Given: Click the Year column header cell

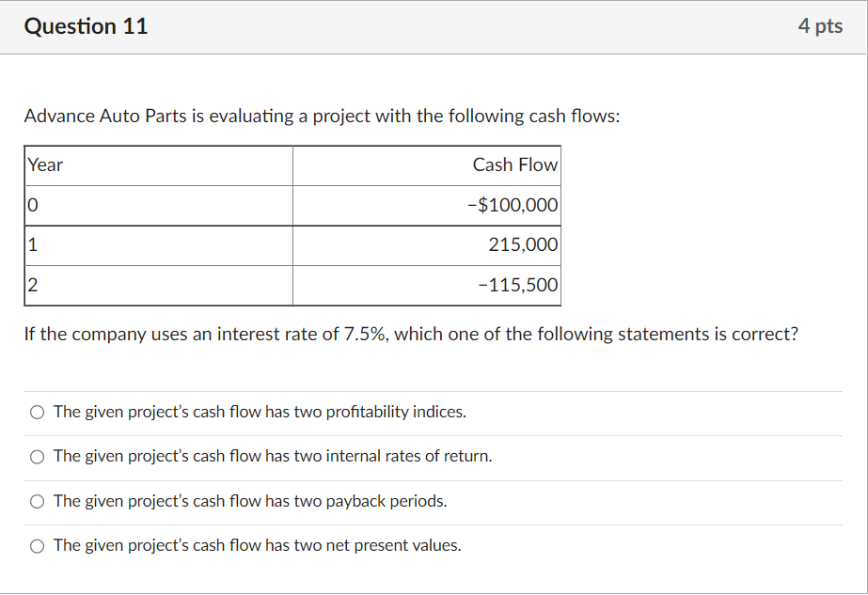Looking at the screenshot, I should pos(159,165).
